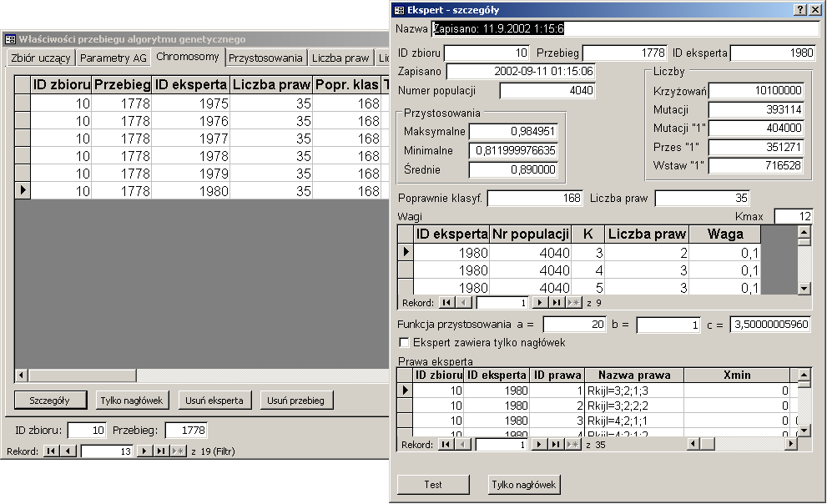
Task: Go to last record in main window navigator
Action: click(161, 451)
